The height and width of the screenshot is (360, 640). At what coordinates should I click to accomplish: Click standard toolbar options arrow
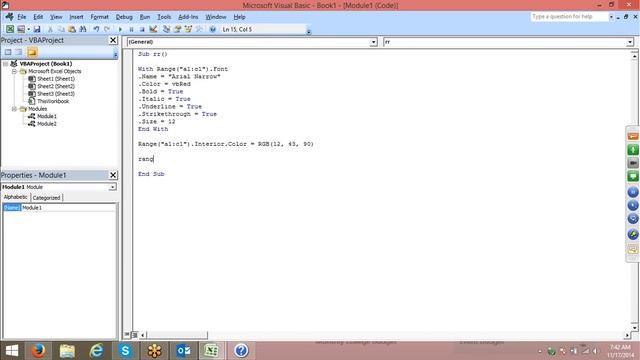pos(309,31)
